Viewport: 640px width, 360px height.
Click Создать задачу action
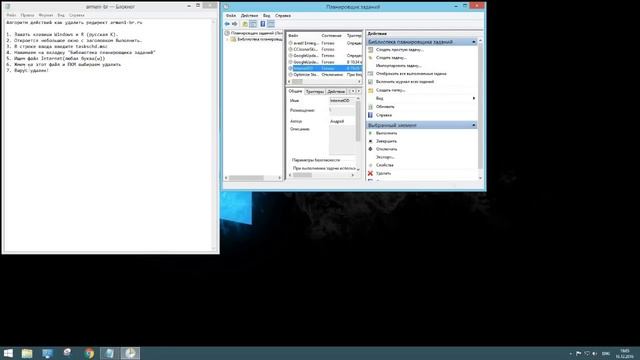pyautogui.click(x=391, y=58)
